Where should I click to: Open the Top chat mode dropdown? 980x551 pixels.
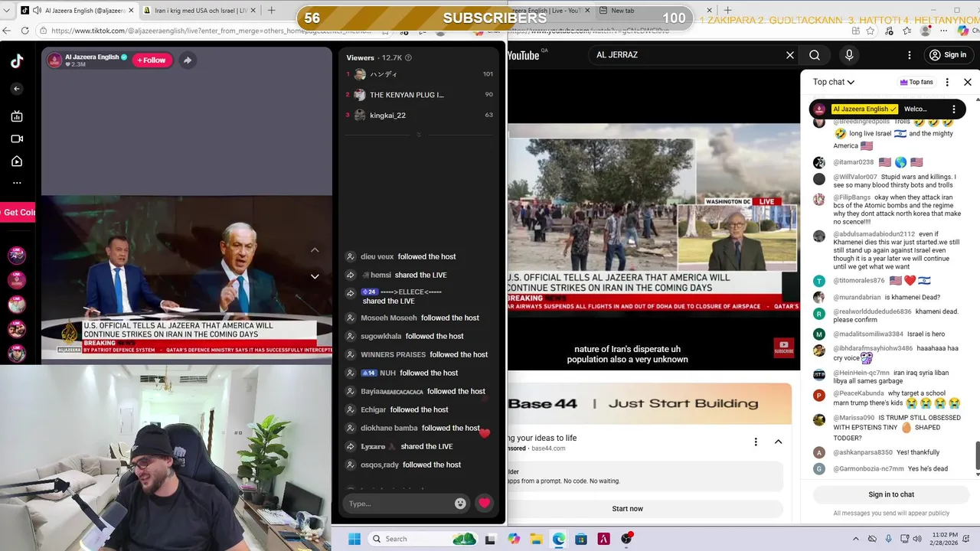(x=834, y=82)
